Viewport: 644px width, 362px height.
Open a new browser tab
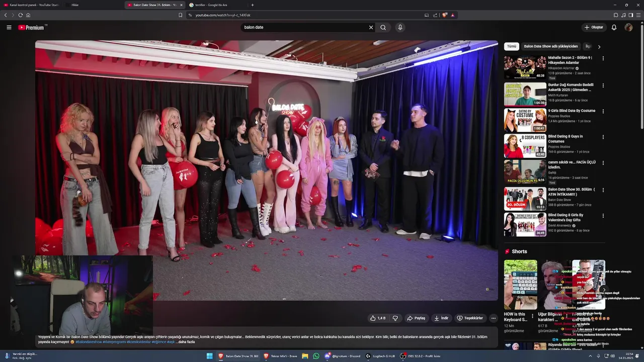coord(252,5)
